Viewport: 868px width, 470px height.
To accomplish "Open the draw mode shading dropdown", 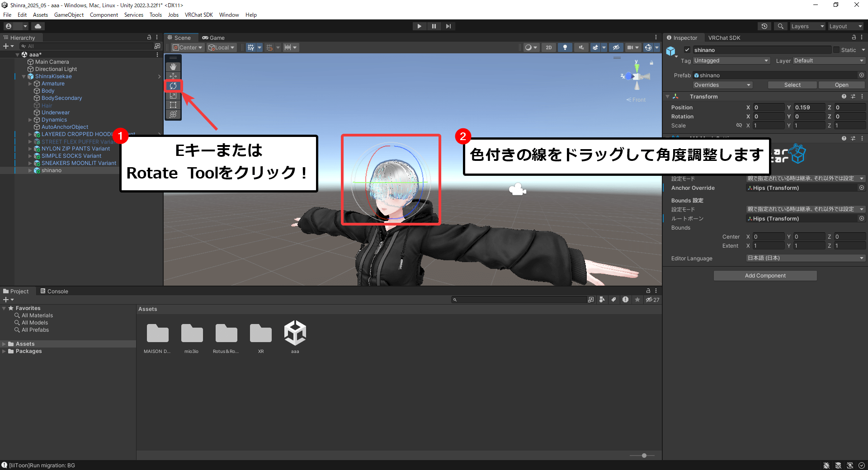I will pos(531,47).
